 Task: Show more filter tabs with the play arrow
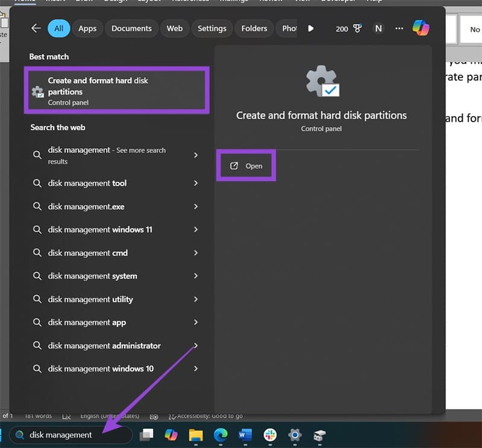(311, 28)
